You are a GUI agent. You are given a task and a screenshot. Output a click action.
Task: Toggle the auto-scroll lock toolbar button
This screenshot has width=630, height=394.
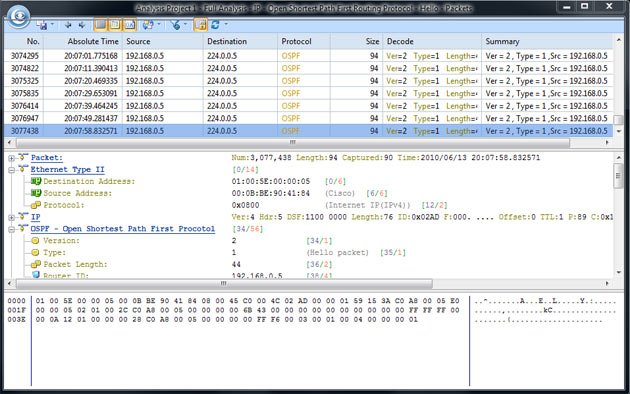tap(200, 25)
